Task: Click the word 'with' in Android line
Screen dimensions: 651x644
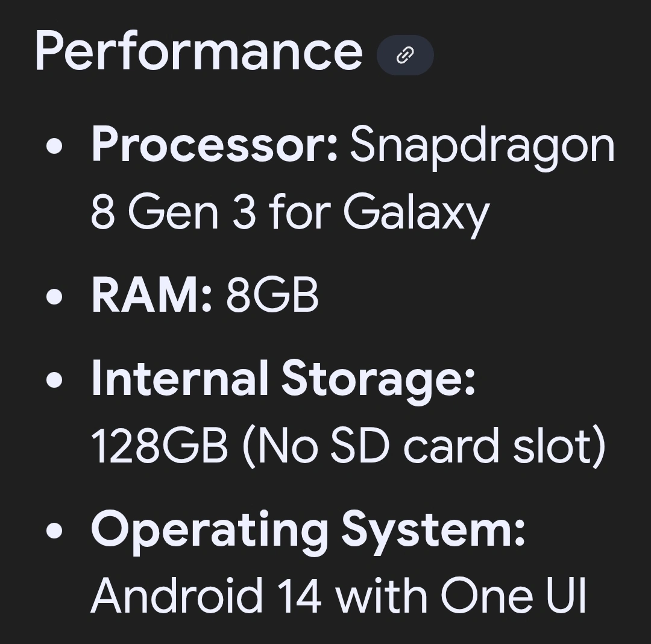Action: point(380,596)
